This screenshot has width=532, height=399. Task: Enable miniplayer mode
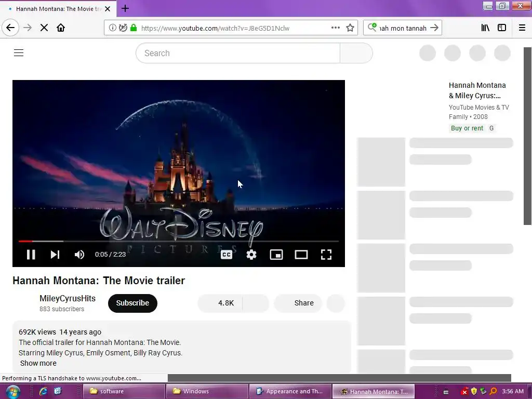pos(276,255)
